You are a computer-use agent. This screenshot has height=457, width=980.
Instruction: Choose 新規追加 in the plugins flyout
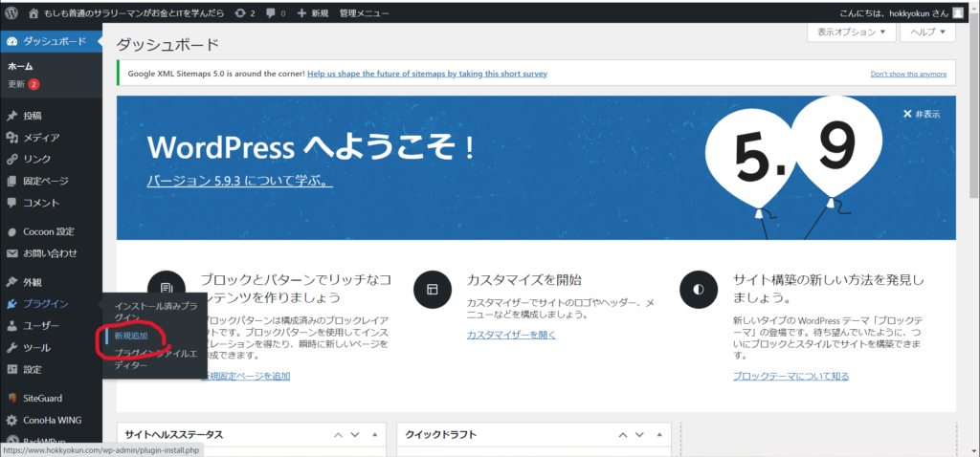(130, 336)
